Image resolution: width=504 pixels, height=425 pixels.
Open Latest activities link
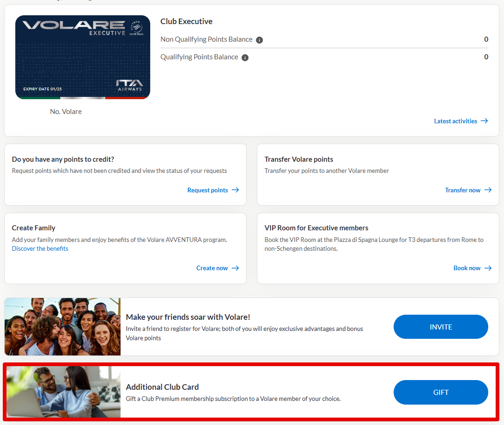(461, 121)
